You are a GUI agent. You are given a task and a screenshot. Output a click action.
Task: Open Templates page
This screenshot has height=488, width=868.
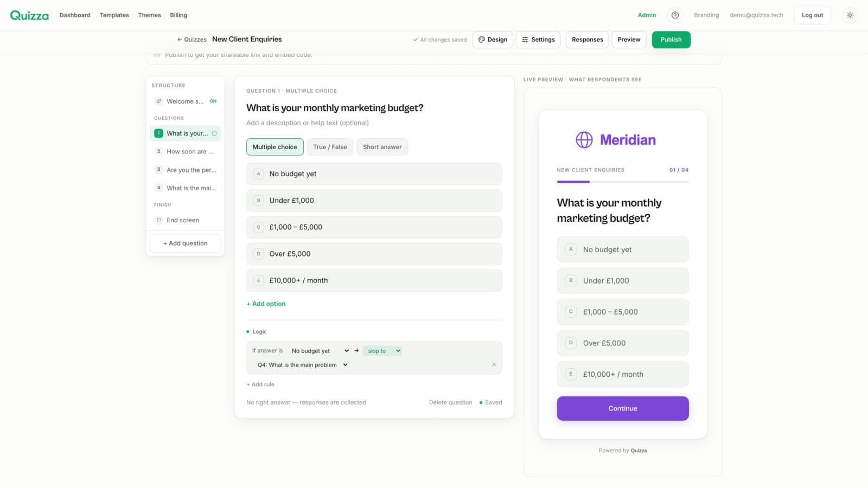(114, 15)
